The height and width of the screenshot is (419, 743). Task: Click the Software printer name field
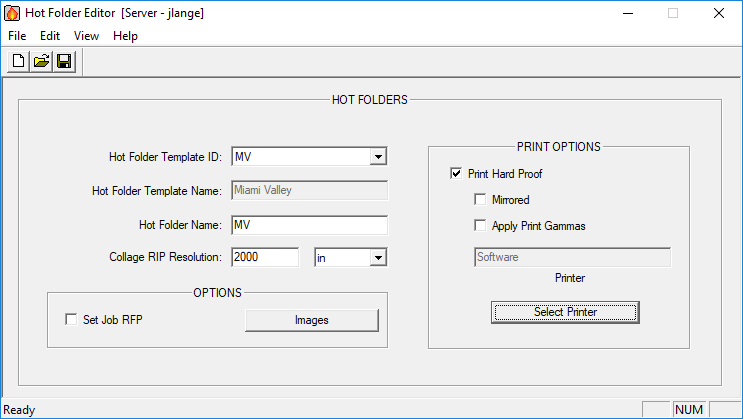[571, 258]
